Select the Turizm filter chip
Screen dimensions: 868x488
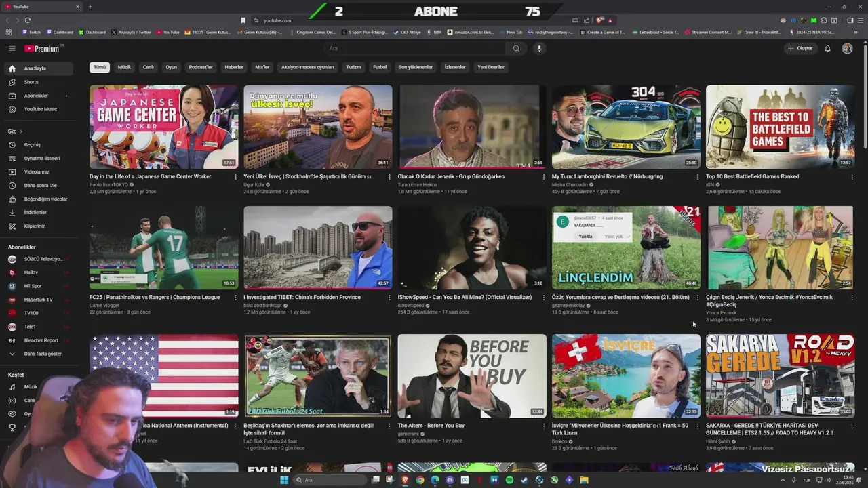tap(353, 67)
